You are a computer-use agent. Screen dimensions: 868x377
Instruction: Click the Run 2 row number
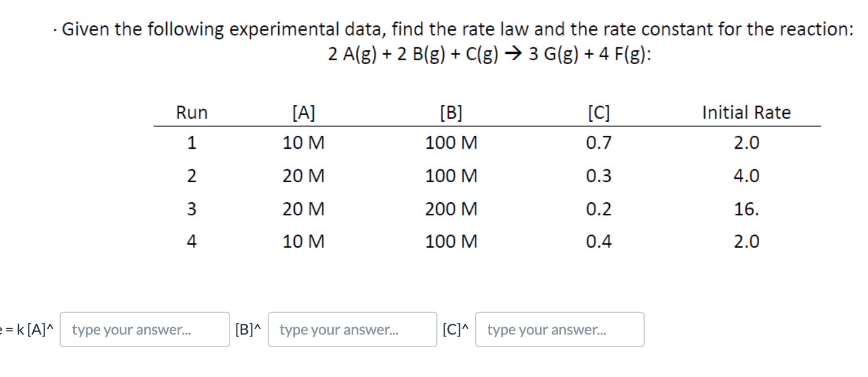pos(191,176)
